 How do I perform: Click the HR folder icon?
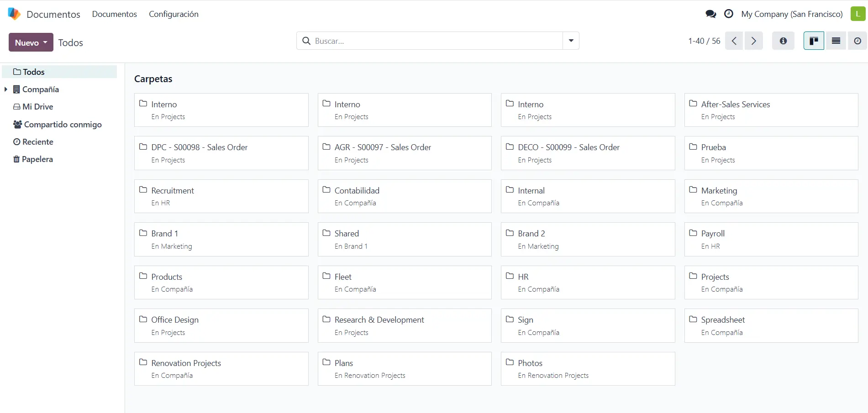[510, 276]
